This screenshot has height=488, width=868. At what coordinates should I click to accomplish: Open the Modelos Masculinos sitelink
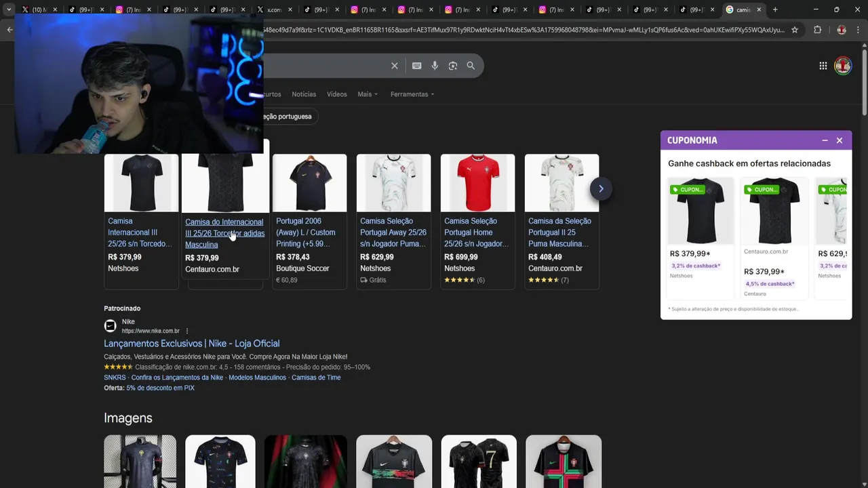pos(257,378)
